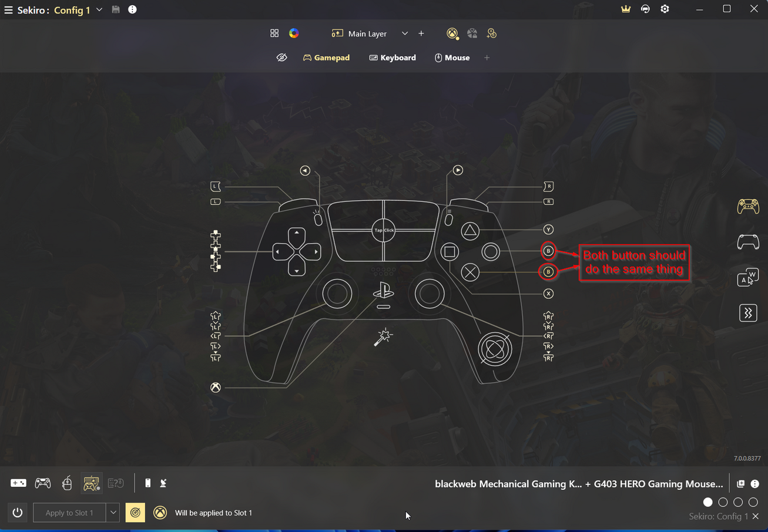Click the Tap Click touchpad center zone
This screenshot has width=768, height=532.
coord(384,230)
